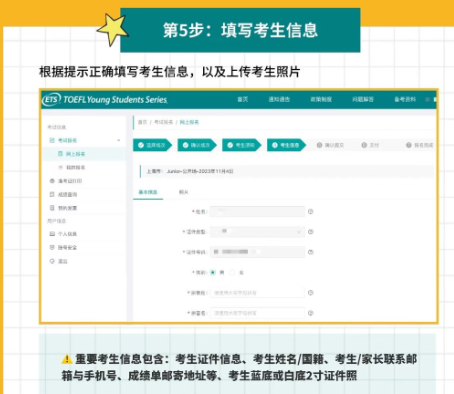454x394 pixels.
Task: Select the 男 gender radio button
Action: coord(213,273)
